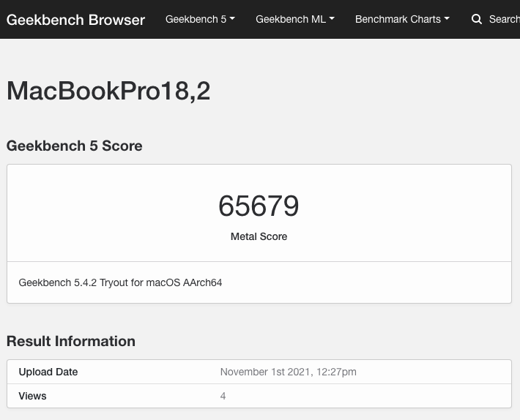Open the Geekbench Browser home link

coord(75,20)
